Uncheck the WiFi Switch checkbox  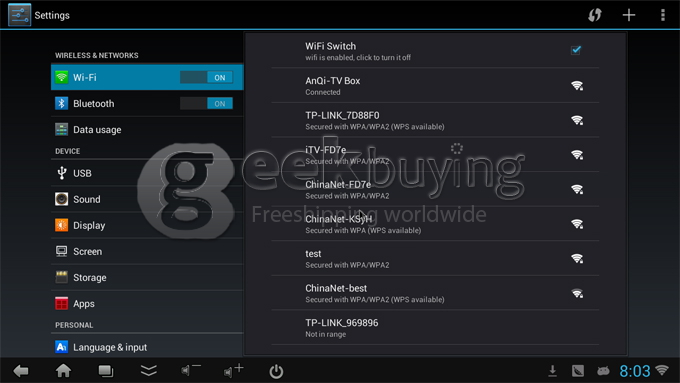(x=576, y=50)
